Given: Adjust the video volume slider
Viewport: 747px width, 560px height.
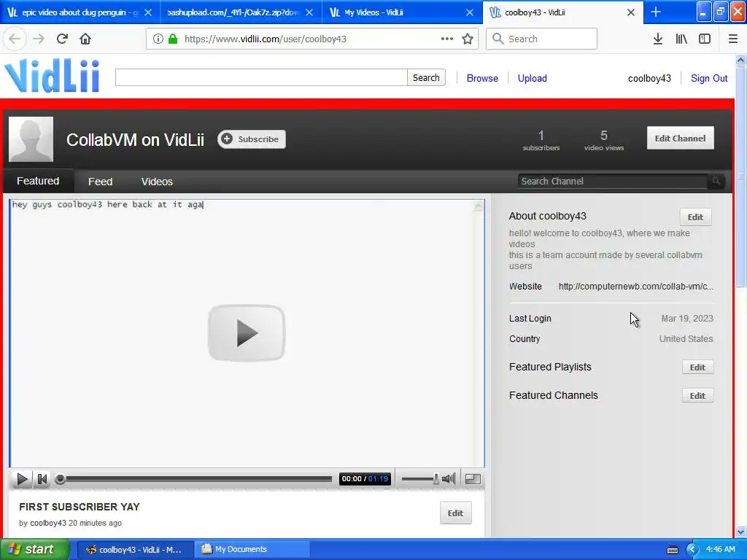Looking at the screenshot, I should tap(420, 478).
